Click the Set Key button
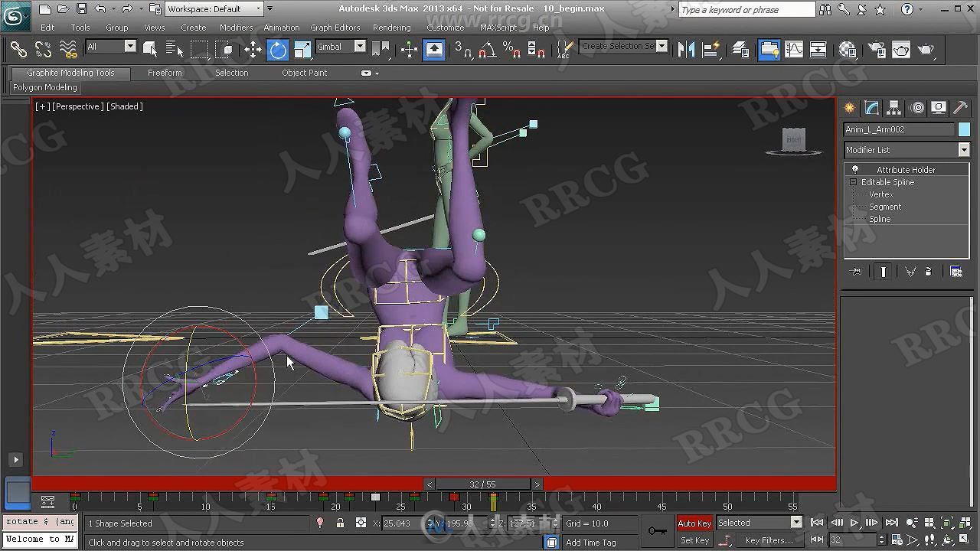The image size is (980, 551). tap(694, 540)
